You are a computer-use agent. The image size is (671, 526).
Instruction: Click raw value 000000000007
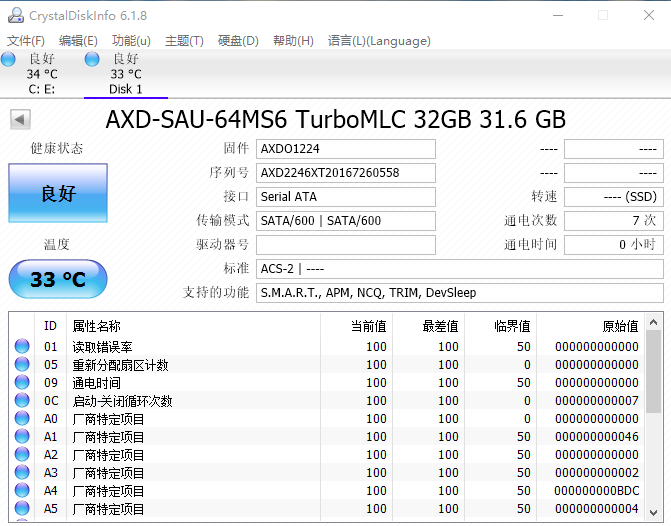(x=597, y=401)
